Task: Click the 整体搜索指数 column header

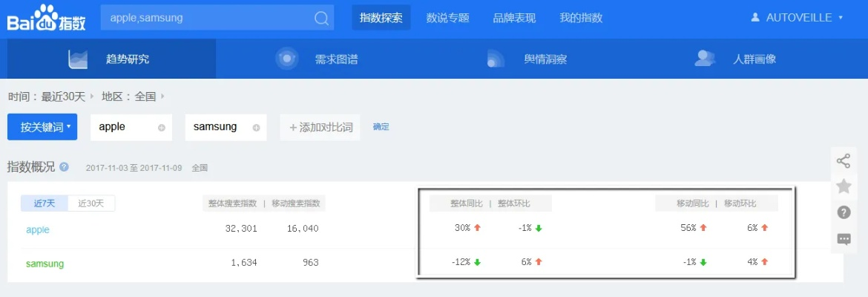Action: click(x=232, y=203)
